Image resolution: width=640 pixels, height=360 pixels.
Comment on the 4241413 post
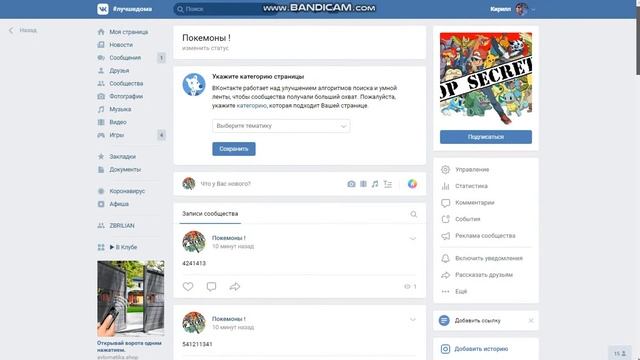[x=211, y=287]
